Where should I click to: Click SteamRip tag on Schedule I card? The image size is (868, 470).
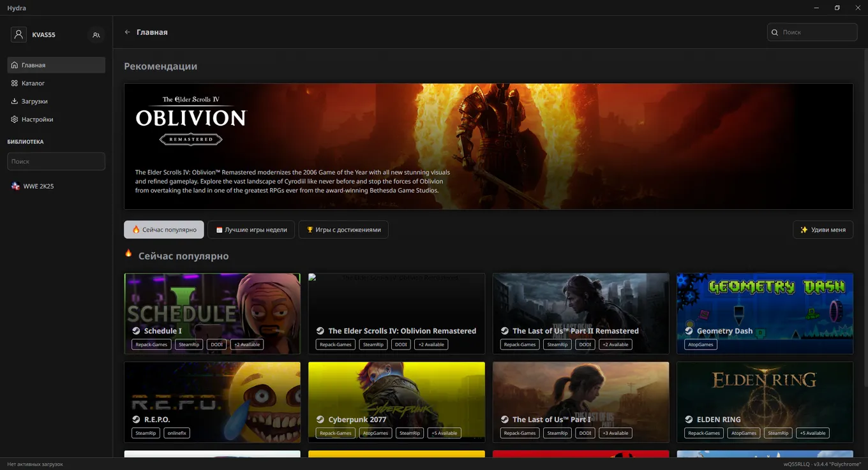(189, 344)
